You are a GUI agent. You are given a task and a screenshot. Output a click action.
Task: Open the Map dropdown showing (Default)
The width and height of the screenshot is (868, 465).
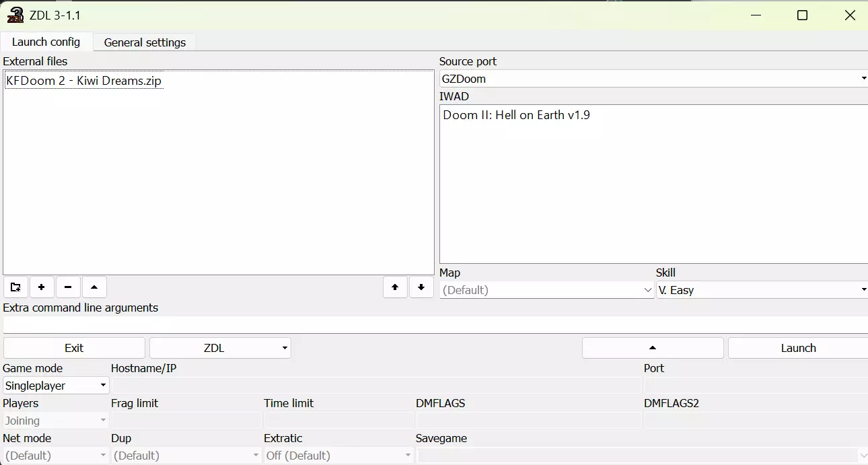pos(546,290)
